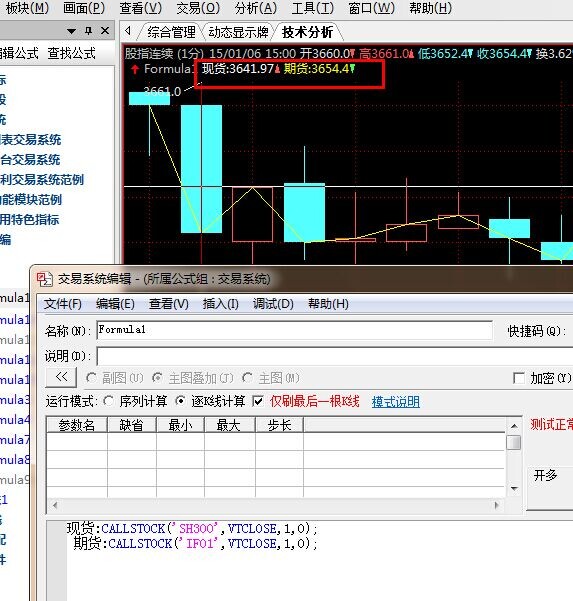This screenshot has width=573, height=601.
Task: Open the 画面(P) menu
Action: click(x=84, y=8)
